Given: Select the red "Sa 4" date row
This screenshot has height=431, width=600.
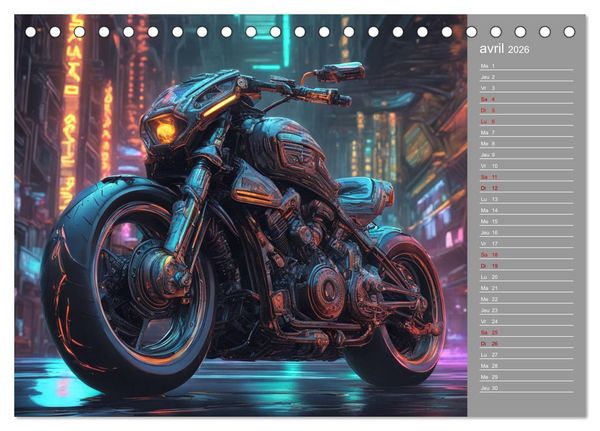Looking at the screenshot, I should pos(527,99).
